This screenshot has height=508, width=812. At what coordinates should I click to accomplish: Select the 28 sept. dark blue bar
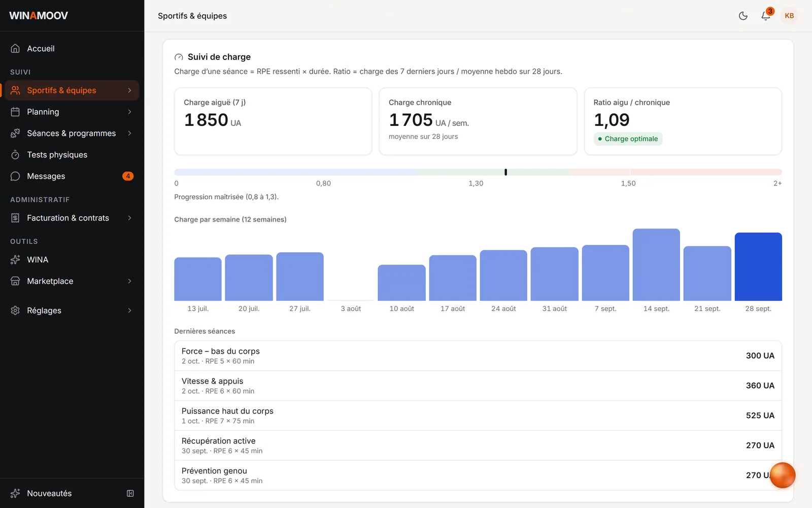tap(758, 267)
